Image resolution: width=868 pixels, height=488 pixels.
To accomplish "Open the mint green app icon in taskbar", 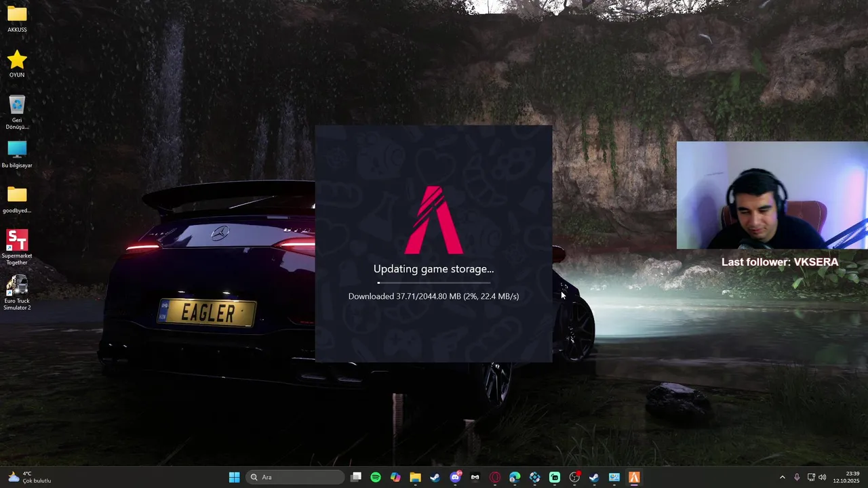I will coord(555,477).
